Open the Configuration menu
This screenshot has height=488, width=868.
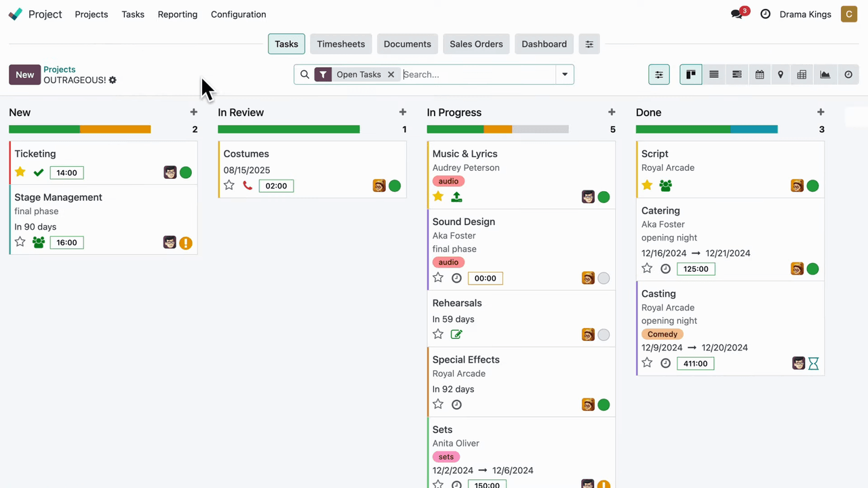(x=238, y=14)
